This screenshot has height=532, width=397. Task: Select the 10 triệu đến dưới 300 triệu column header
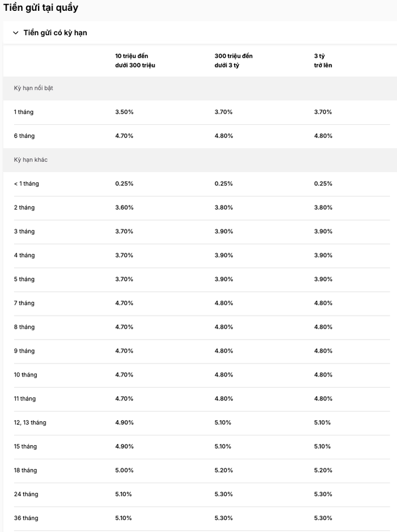pos(135,60)
